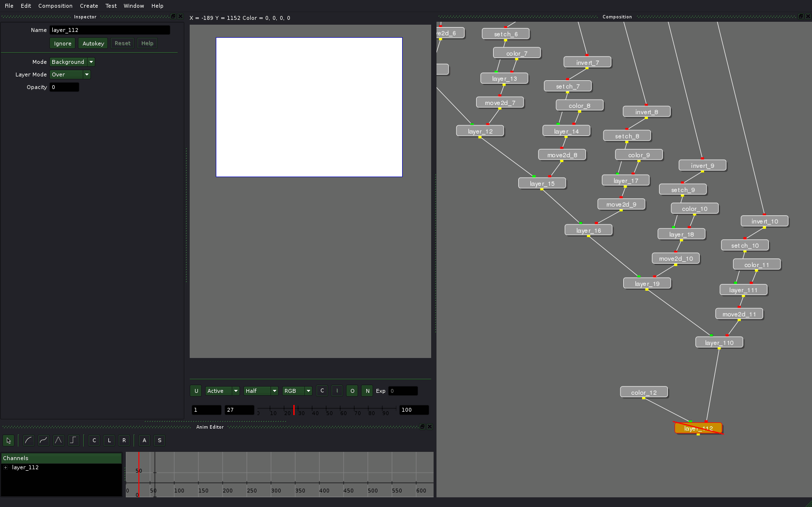The height and width of the screenshot is (507, 812).
Task: Select the move2d_10 node
Action: pyautogui.click(x=676, y=258)
